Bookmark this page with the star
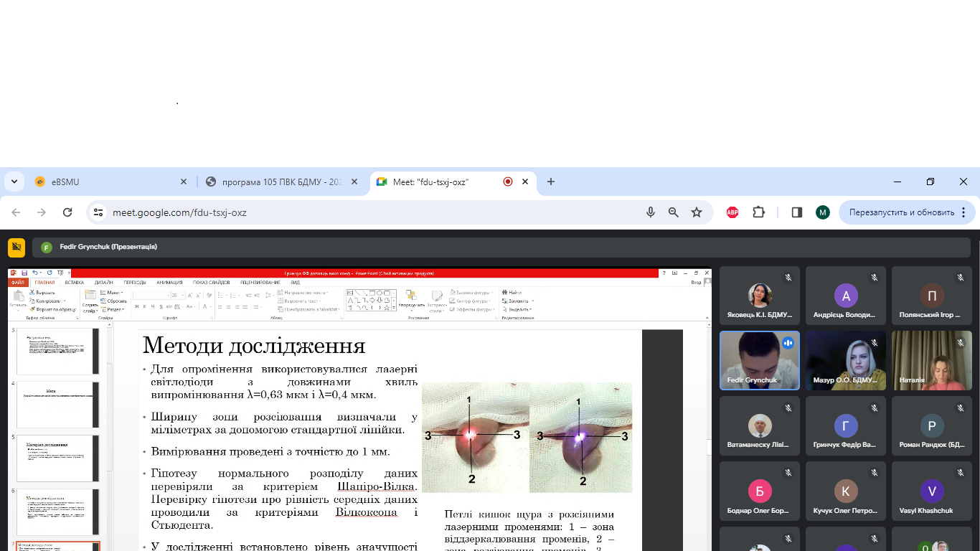Image resolution: width=980 pixels, height=551 pixels. (x=696, y=212)
